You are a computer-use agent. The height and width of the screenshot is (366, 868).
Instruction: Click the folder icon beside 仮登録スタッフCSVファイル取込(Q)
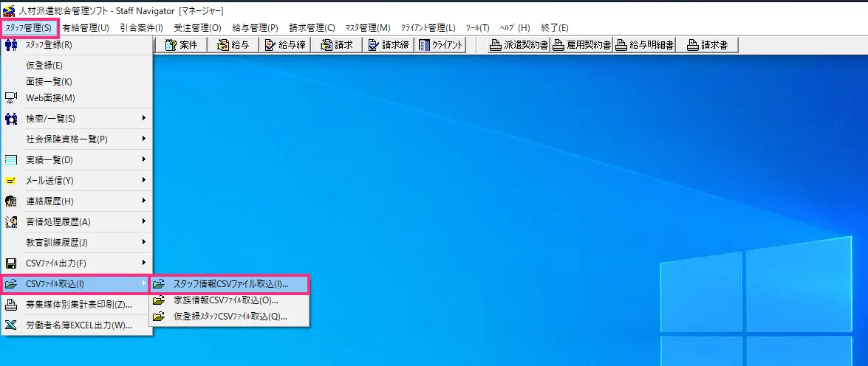pos(159,317)
